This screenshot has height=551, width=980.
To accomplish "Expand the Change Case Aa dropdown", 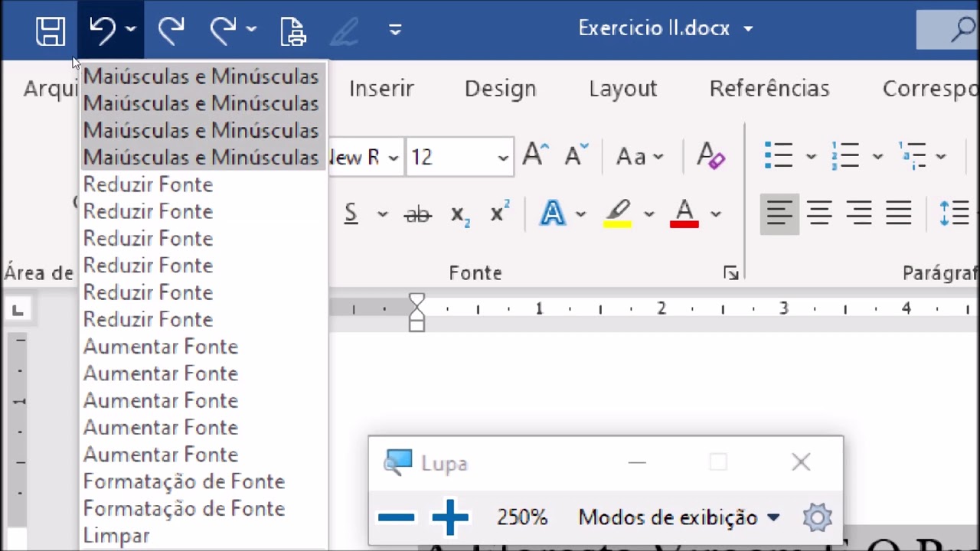I will (639, 157).
